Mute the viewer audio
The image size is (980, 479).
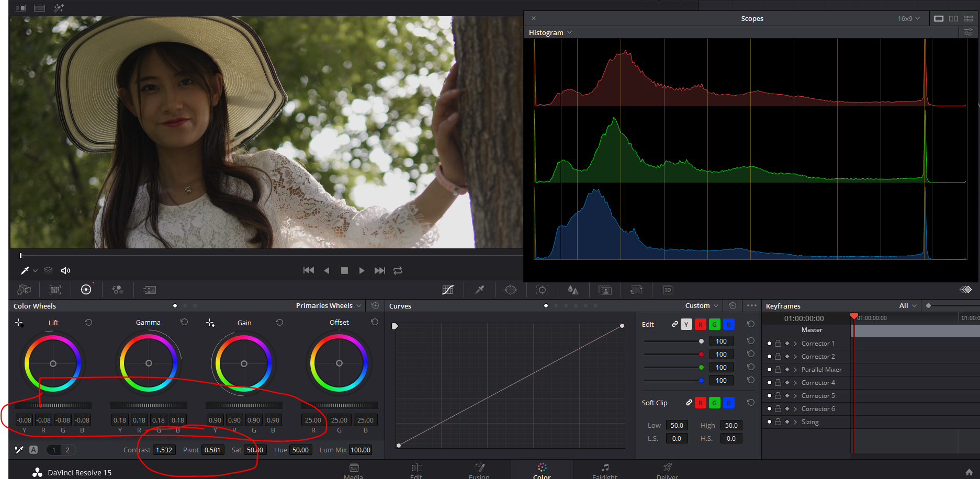pos(65,270)
